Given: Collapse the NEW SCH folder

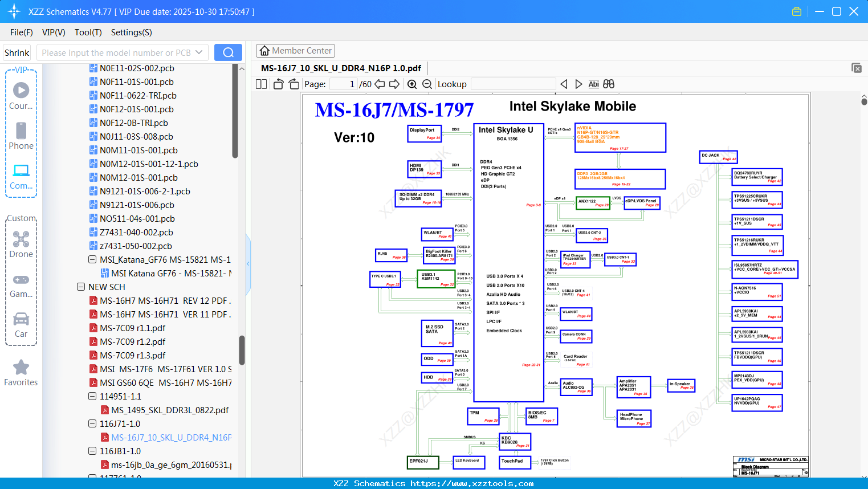Looking at the screenshot, I should (81, 287).
